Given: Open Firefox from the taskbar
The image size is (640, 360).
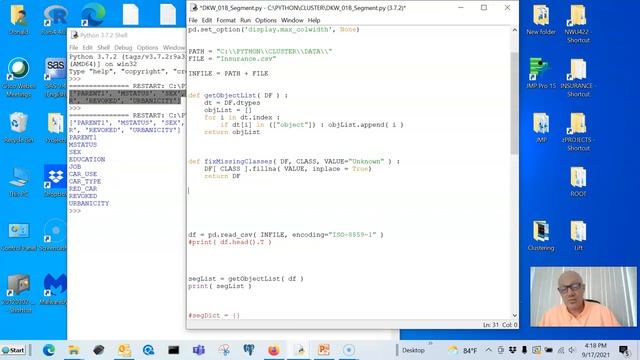Looking at the screenshot, I should click(273, 350).
